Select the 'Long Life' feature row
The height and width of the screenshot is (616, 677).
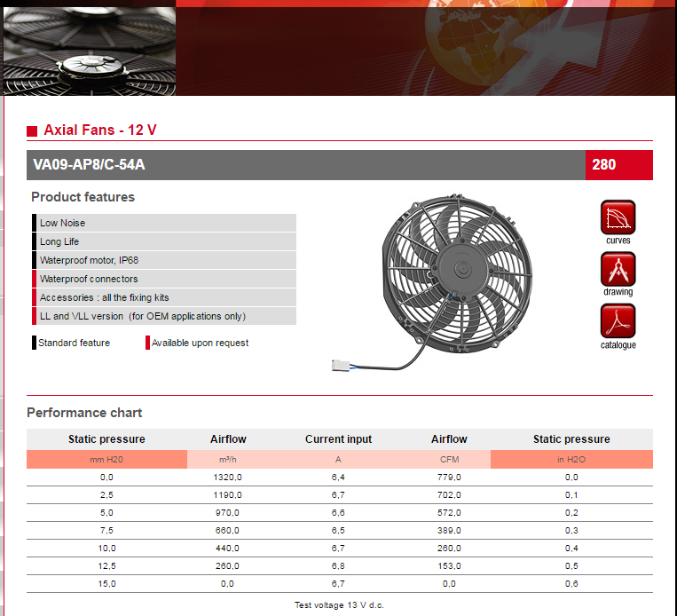[x=164, y=241]
